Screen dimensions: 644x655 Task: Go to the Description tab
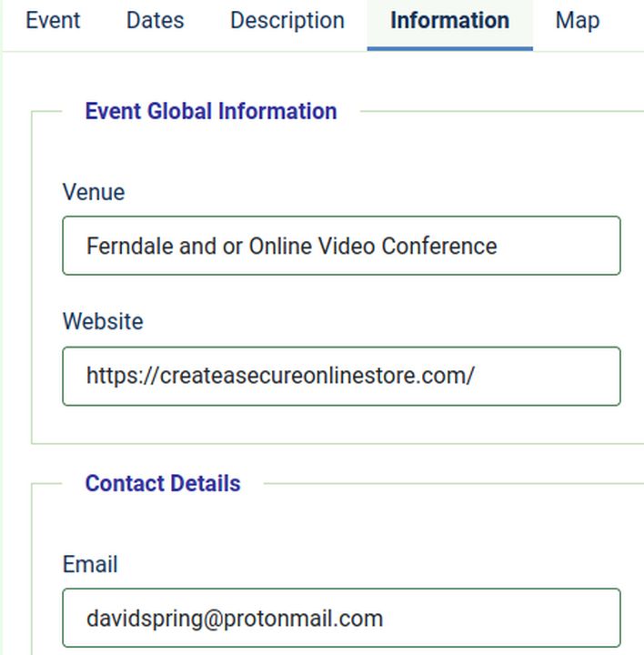(x=287, y=21)
